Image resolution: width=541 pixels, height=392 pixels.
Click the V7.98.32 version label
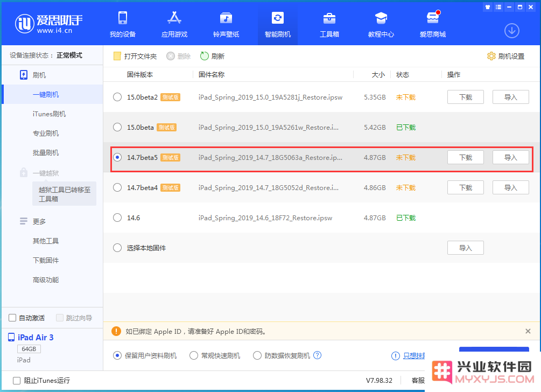(x=379, y=380)
